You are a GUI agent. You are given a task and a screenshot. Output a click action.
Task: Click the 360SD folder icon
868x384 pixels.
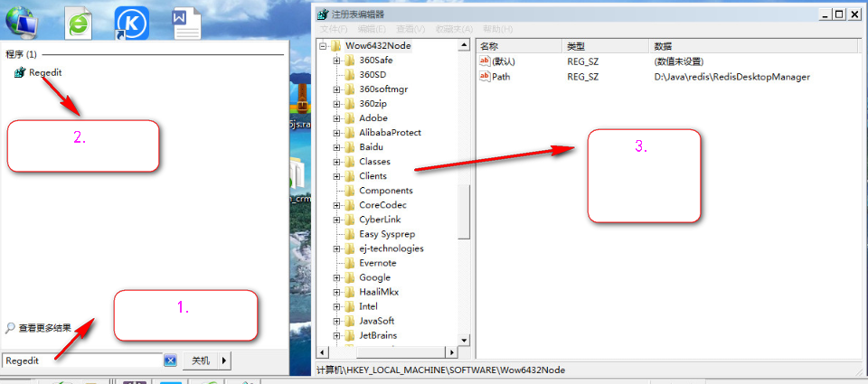[349, 74]
